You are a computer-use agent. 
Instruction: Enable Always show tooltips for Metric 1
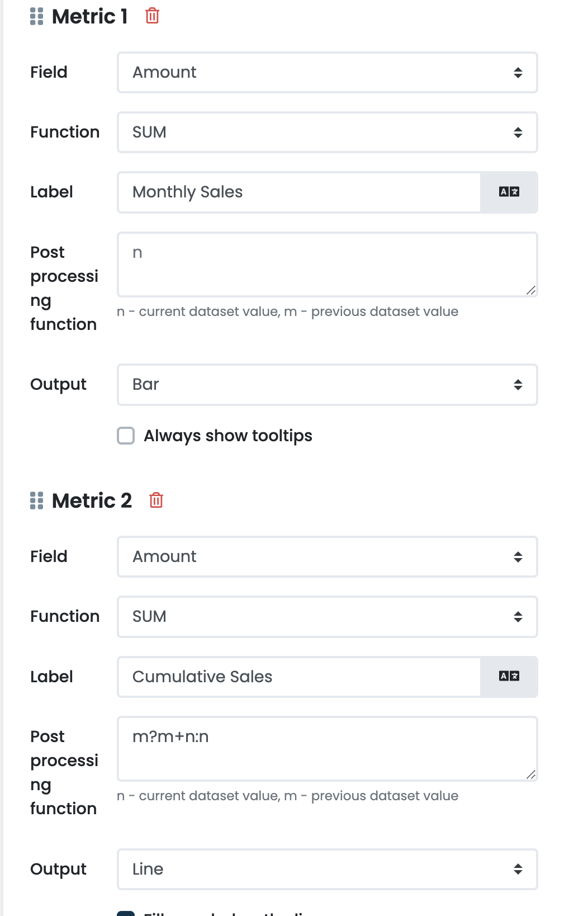tap(126, 435)
